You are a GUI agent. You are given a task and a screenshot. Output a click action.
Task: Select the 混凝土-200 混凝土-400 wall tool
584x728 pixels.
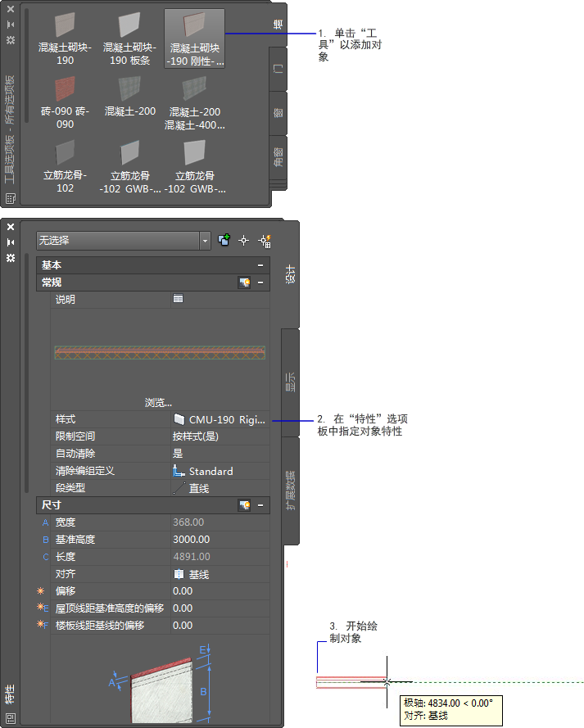[x=194, y=104]
